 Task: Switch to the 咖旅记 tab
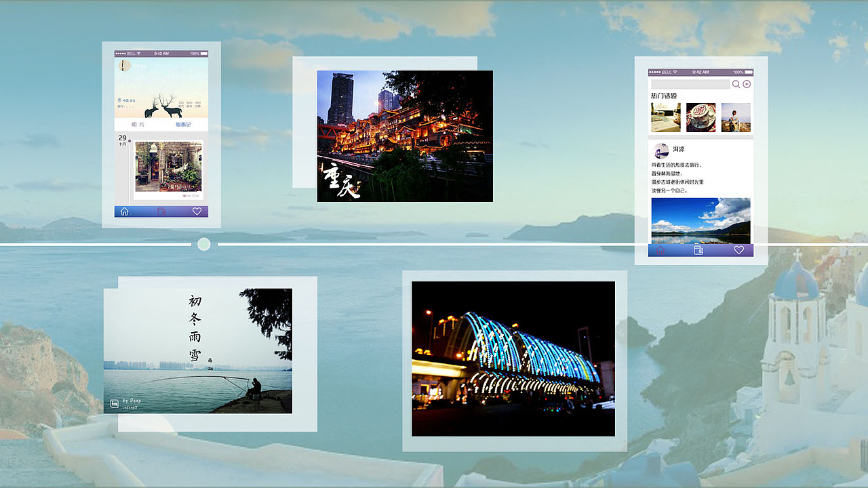click(184, 125)
